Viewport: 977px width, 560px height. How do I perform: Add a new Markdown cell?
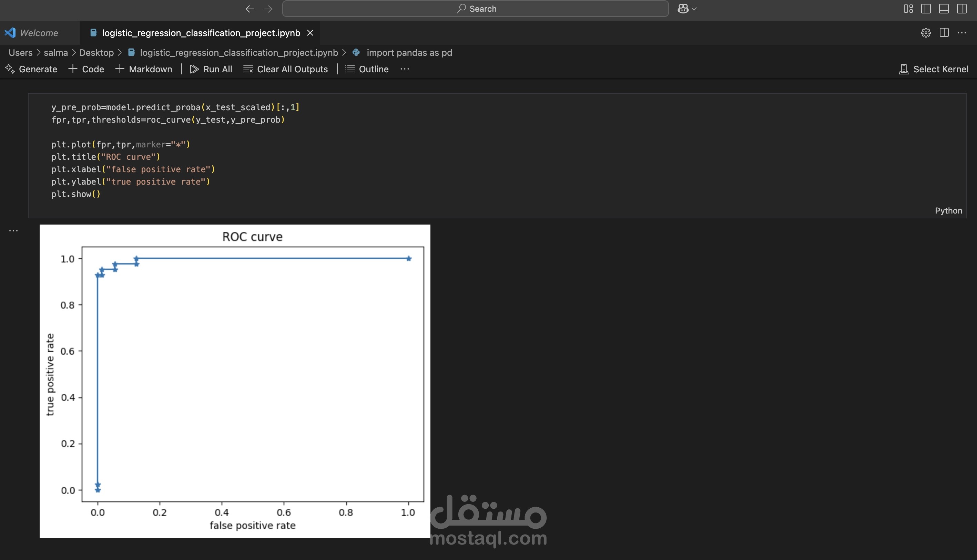coord(143,69)
